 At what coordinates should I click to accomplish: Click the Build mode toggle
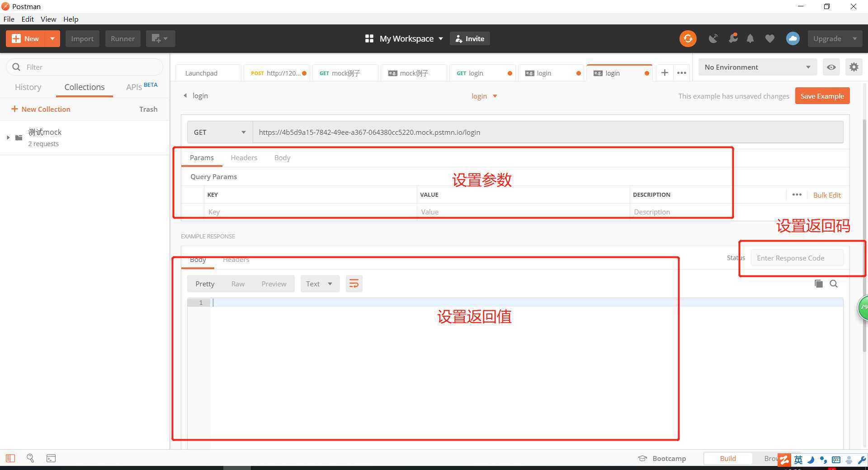(728, 458)
